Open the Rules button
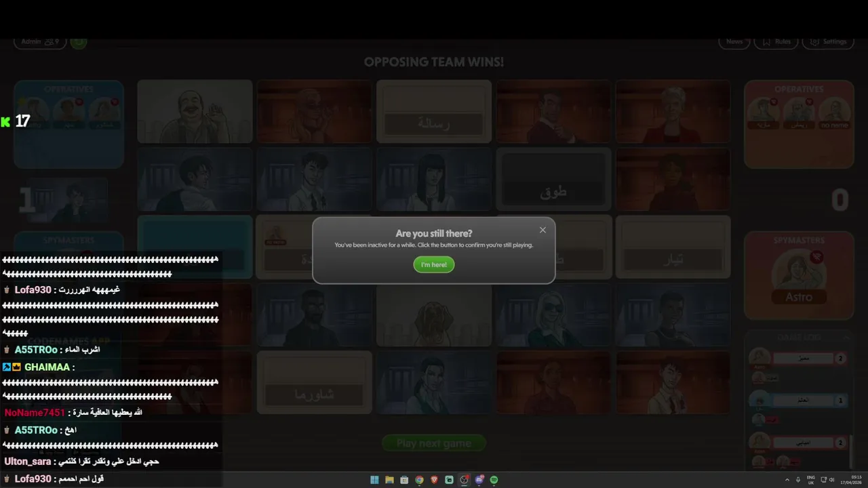This screenshot has width=868, height=488. pyautogui.click(x=776, y=42)
